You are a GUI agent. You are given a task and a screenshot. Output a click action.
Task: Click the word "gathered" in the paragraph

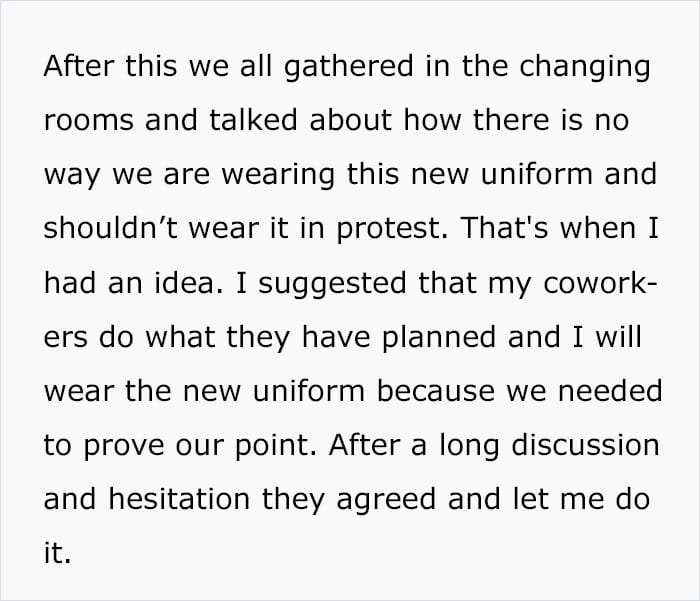pos(349,67)
